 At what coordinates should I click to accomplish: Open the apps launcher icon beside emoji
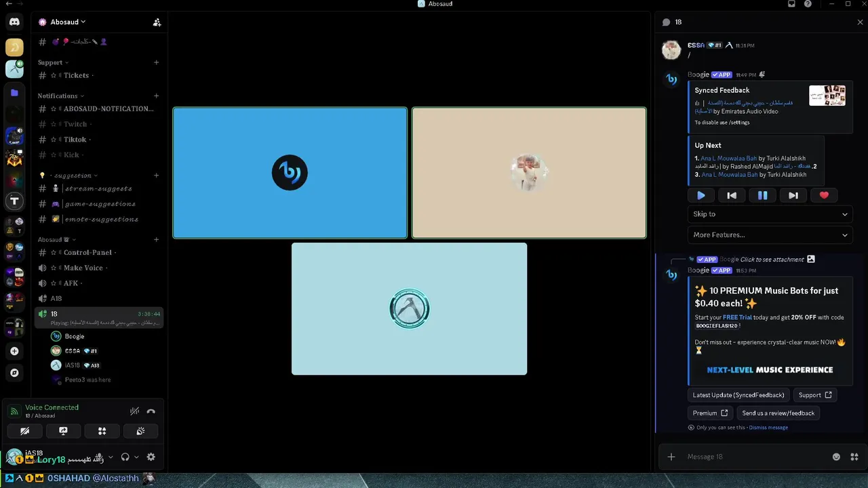pyautogui.click(x=854, y=457)
